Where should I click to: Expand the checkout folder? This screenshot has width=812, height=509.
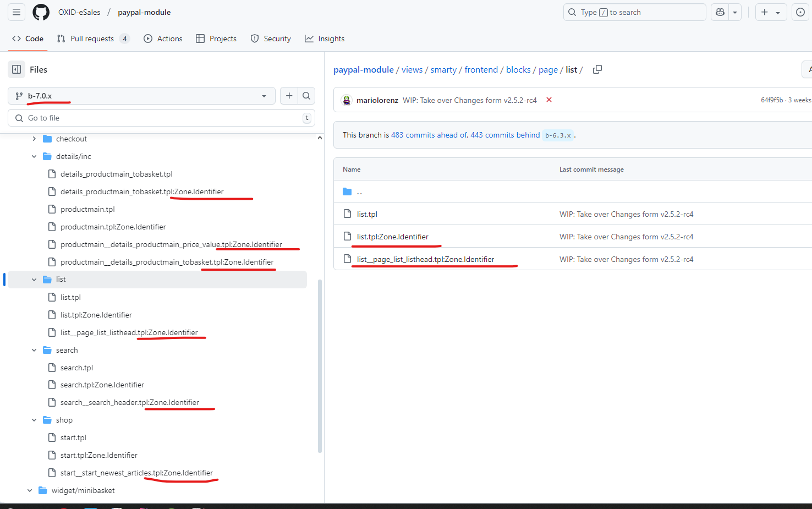34,139
